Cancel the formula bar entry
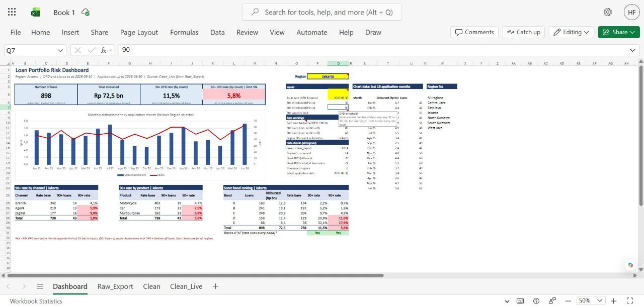The height and width of the screenshot is (306, 644). (x=78, y=50)
